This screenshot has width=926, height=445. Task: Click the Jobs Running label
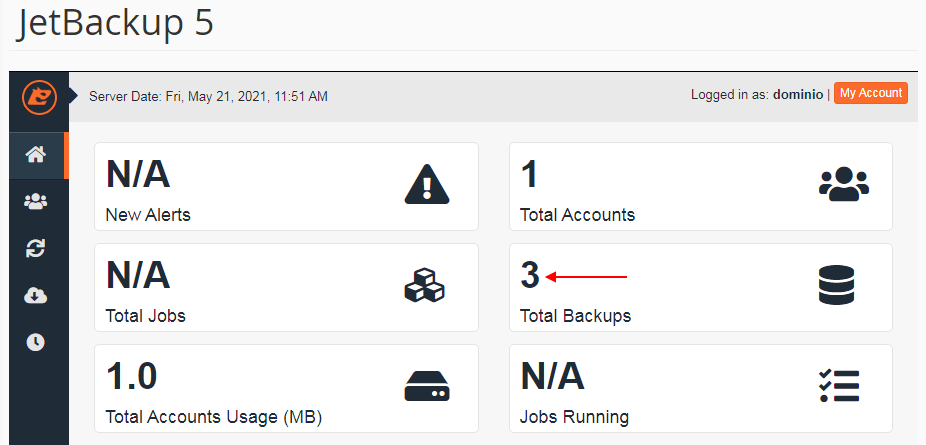pyautogui.click(x=575, y=417)
